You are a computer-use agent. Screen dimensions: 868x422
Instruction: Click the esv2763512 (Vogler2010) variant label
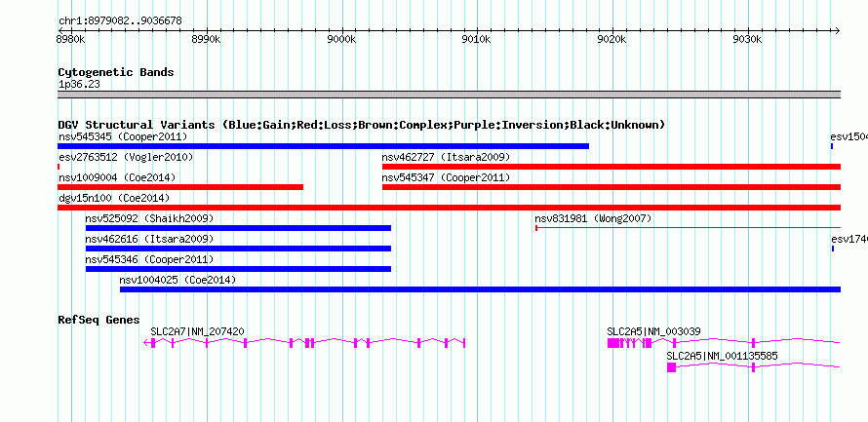[126, 157]
